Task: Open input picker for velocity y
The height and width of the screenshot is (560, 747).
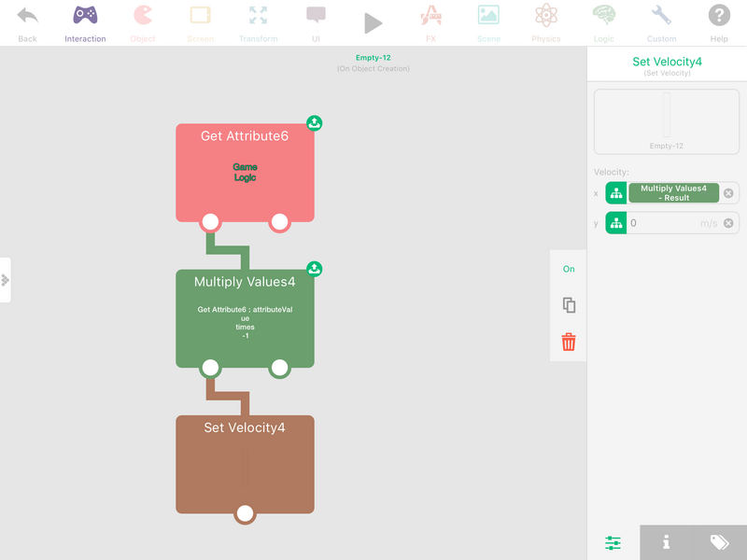Action: (x=616, y=223)
